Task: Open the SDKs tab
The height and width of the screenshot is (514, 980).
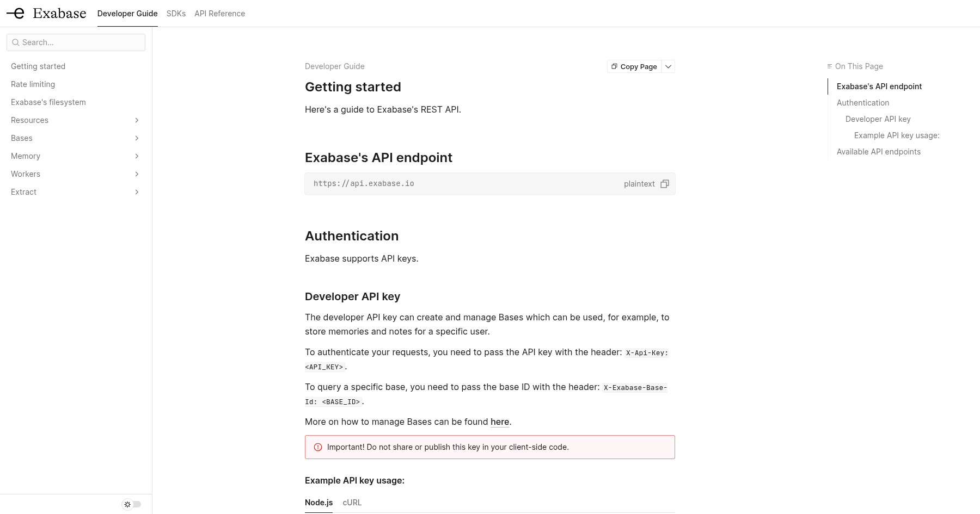Action: 176,14
